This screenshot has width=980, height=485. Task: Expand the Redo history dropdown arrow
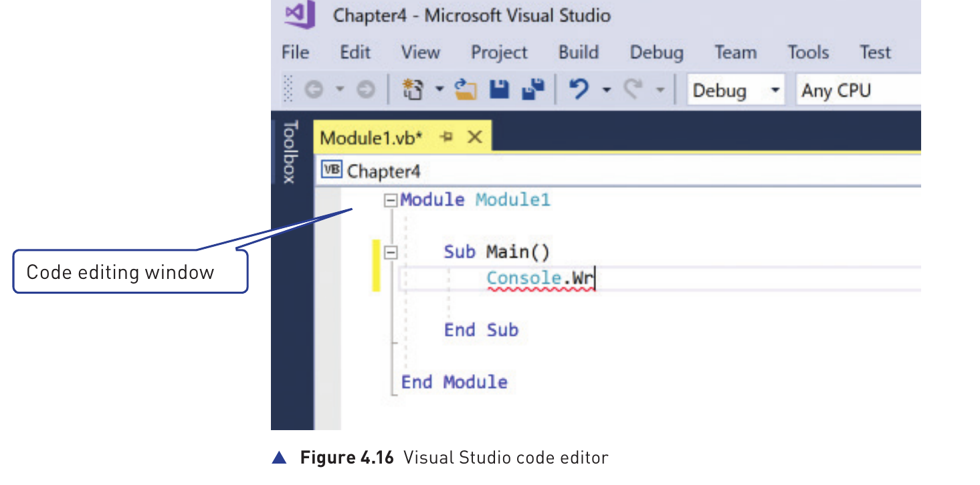tap(660, 90)
